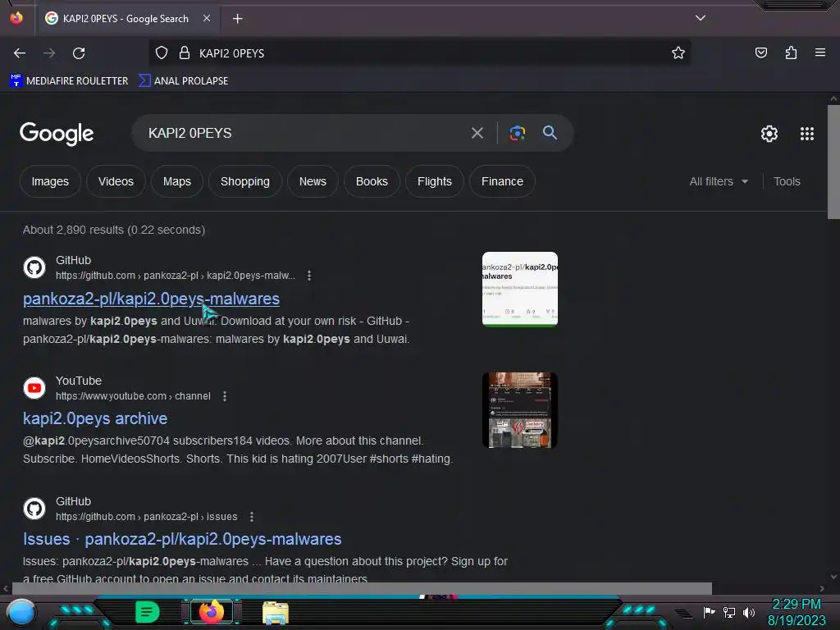Open the ANAL PROLAPSE bookmark
This screenshot has width=840, height=630.
tap(183, 81)
